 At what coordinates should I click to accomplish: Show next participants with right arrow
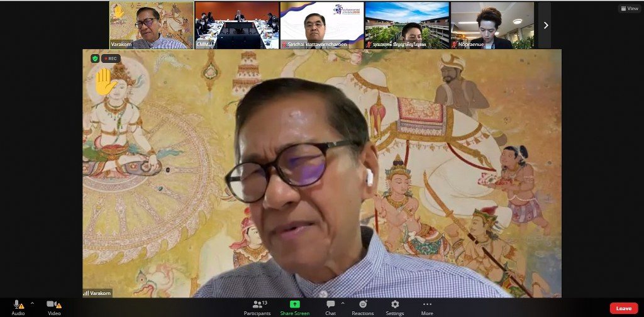pos(545,25)
